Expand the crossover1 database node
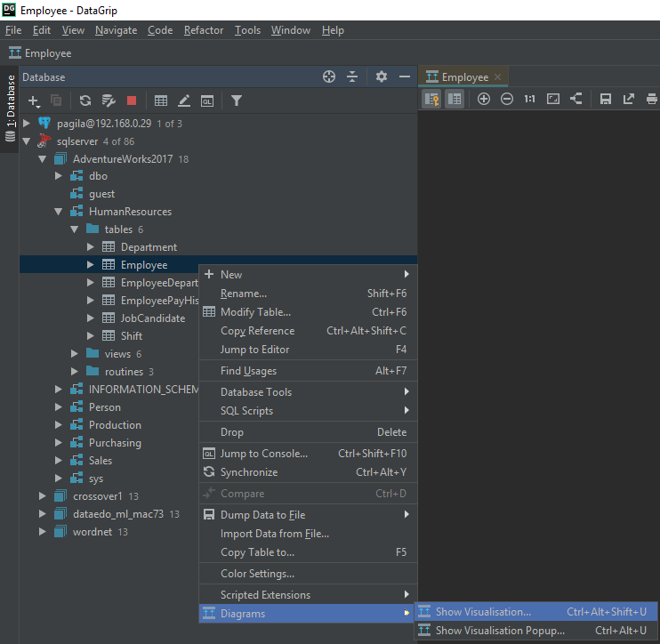Screen dimensions: 660x644 click(43, 496)
